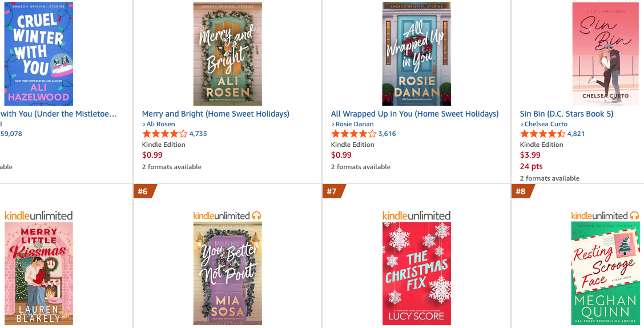Viewport: 644px width, 328px height.
Task: Go to Chelsea Curto author page
Action: coord(546,124)
